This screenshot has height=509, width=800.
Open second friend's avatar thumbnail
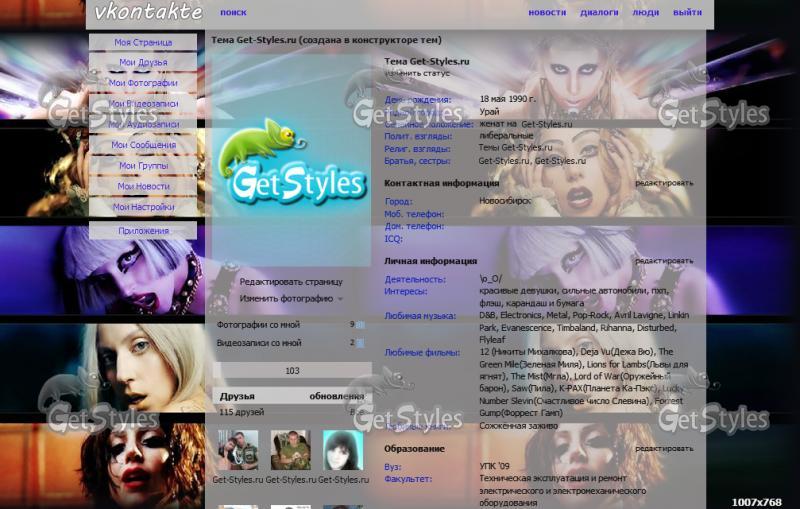[290, 450]
